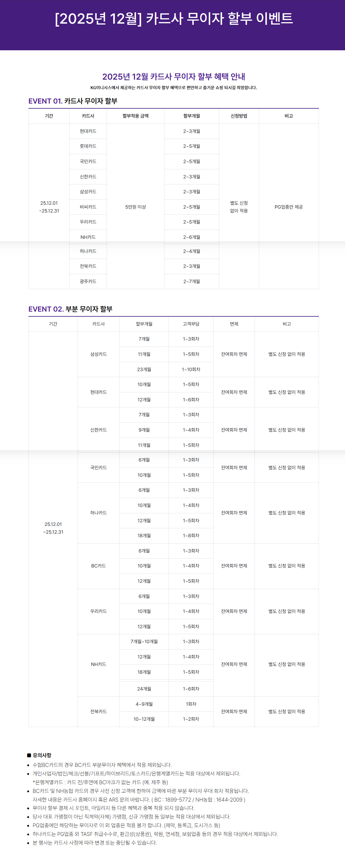Select the "4~9개월" cell for 전북카드
The width and height of the screenshot is (345, 868).
click(x=144, y=704)
